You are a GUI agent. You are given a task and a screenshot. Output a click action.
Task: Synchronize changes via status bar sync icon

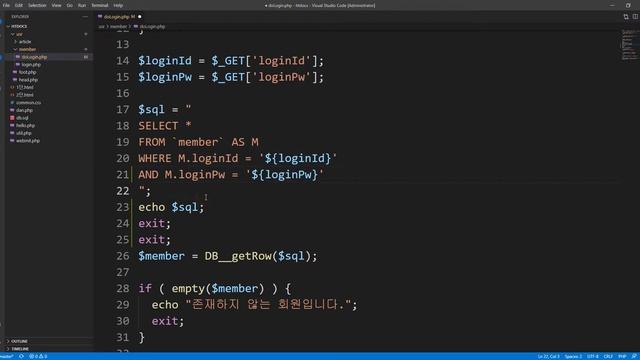pos(21,356)
